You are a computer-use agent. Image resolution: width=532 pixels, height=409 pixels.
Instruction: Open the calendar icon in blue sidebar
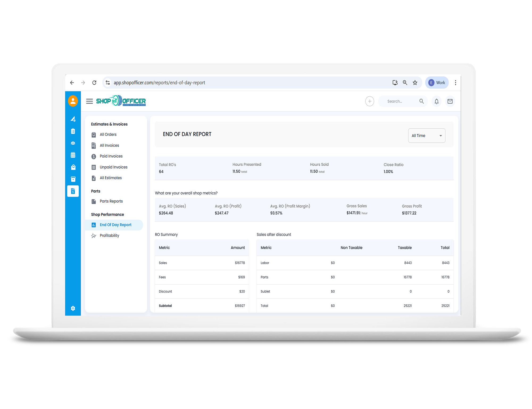73,155
